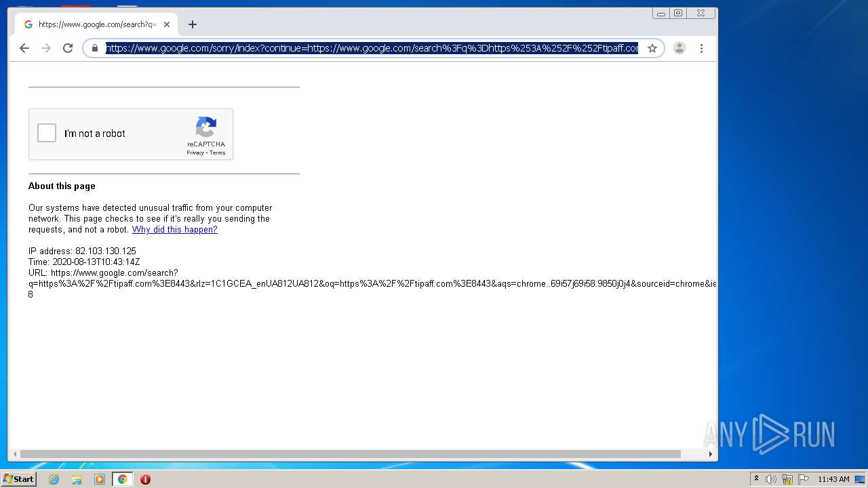Close the google.com/search tab
868x488 pixels.
tap(167, 24)
